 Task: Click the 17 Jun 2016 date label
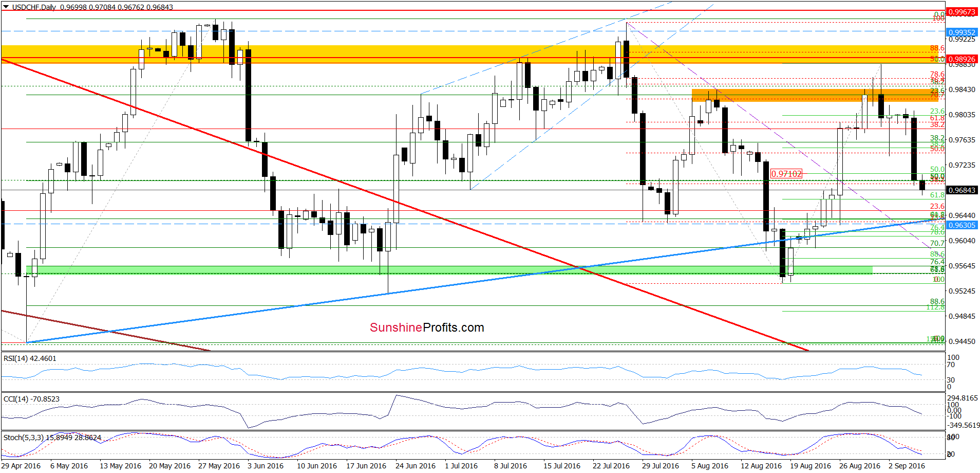[366, 466]
